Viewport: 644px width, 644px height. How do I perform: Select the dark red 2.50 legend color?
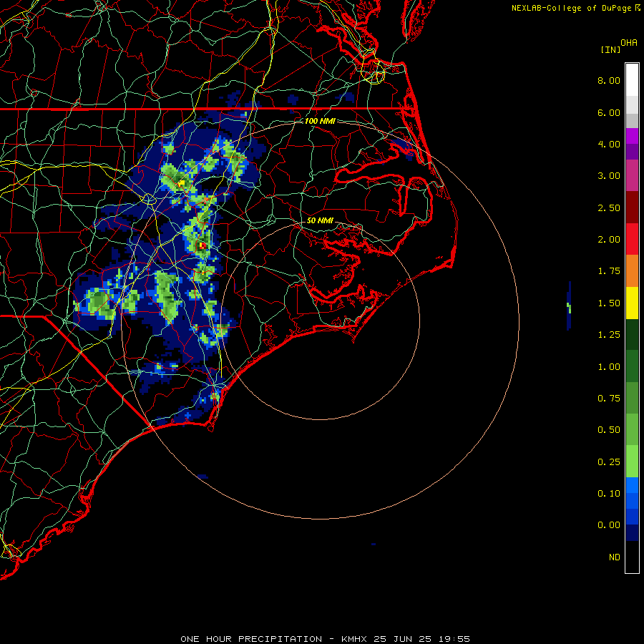pos(632,208)
